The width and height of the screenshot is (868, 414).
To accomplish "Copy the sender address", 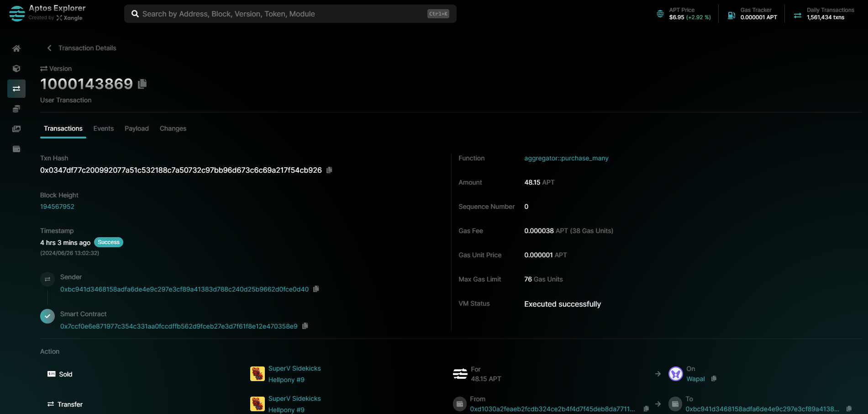I will (316, 289).
